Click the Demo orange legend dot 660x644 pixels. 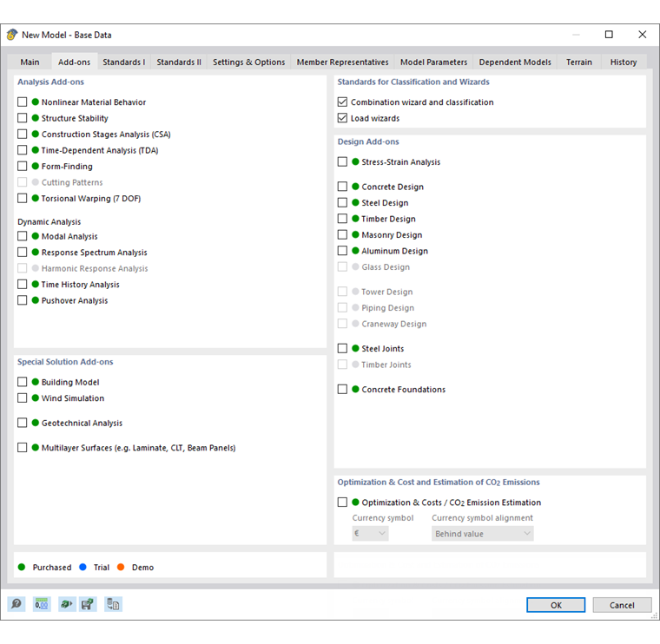coord(121,567)
